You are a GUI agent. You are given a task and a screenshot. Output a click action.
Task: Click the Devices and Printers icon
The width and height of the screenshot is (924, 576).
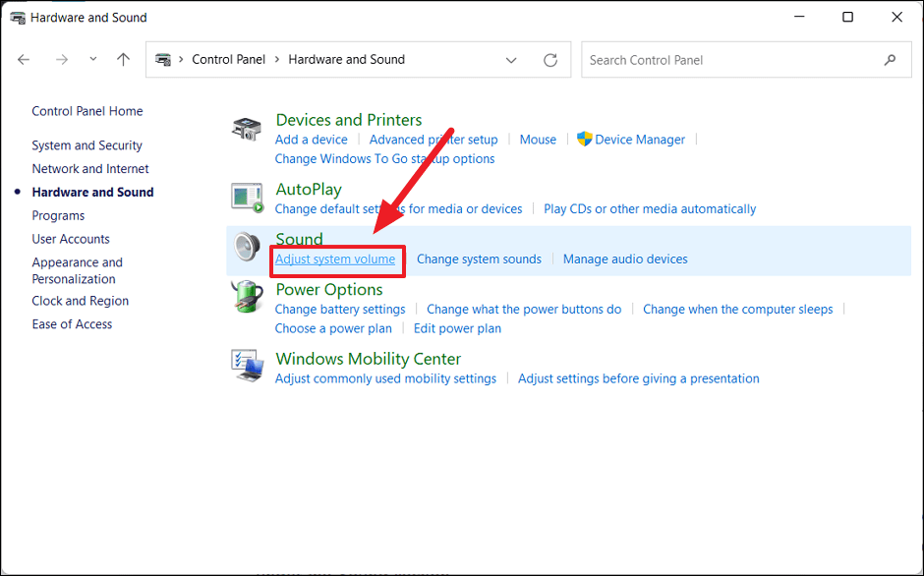247,129
